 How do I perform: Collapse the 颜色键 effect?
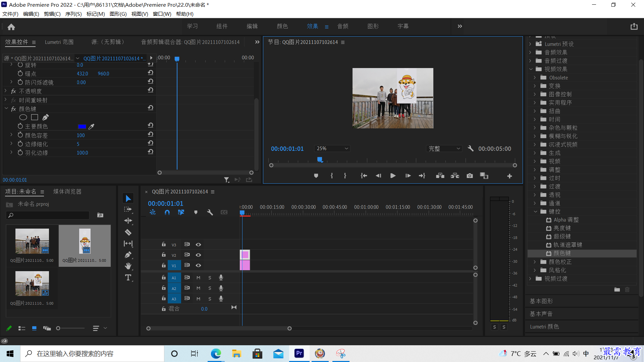point(6,109)
